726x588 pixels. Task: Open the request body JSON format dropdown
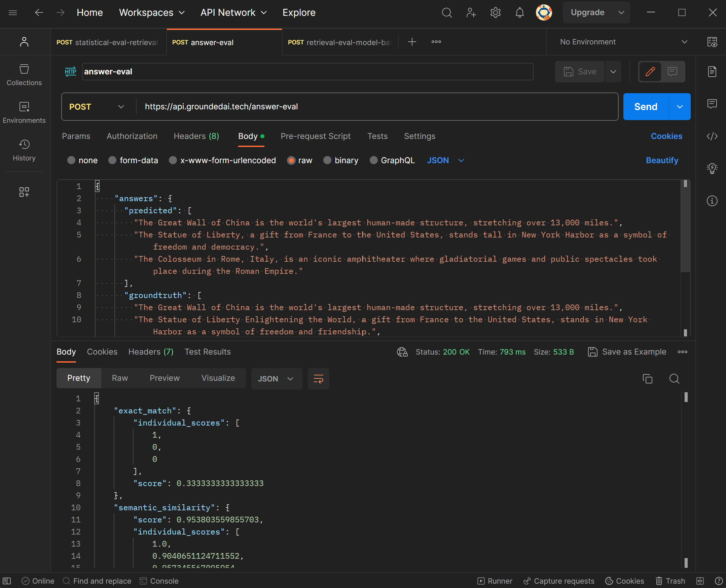445,160
